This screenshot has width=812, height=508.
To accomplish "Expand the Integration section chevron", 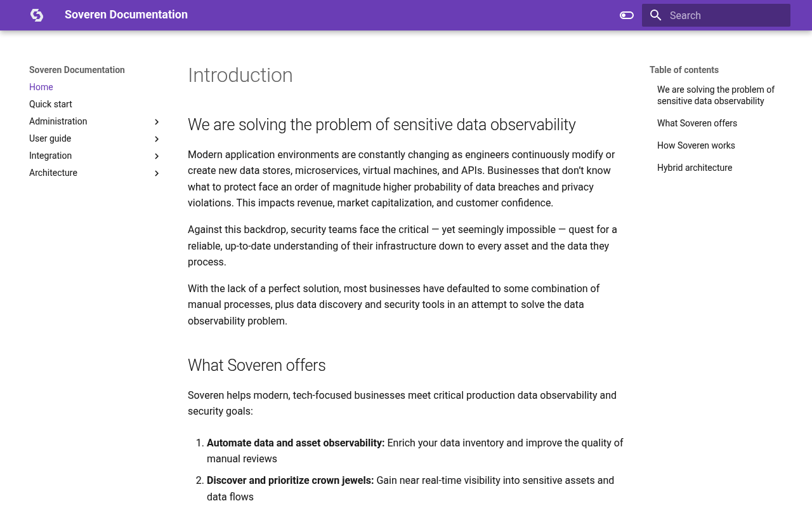I will [x=157, y=156].
